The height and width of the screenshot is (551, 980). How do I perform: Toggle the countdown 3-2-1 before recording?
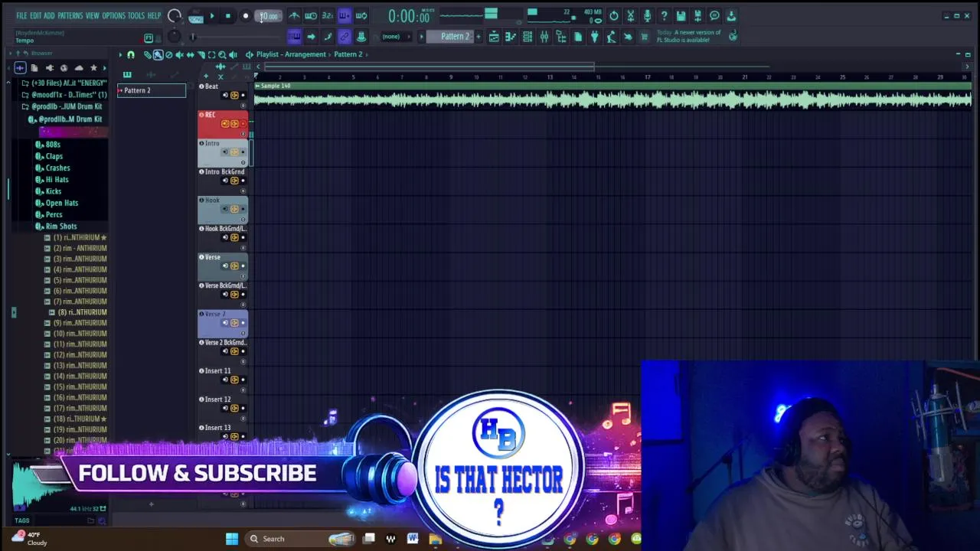pos(327,15)
